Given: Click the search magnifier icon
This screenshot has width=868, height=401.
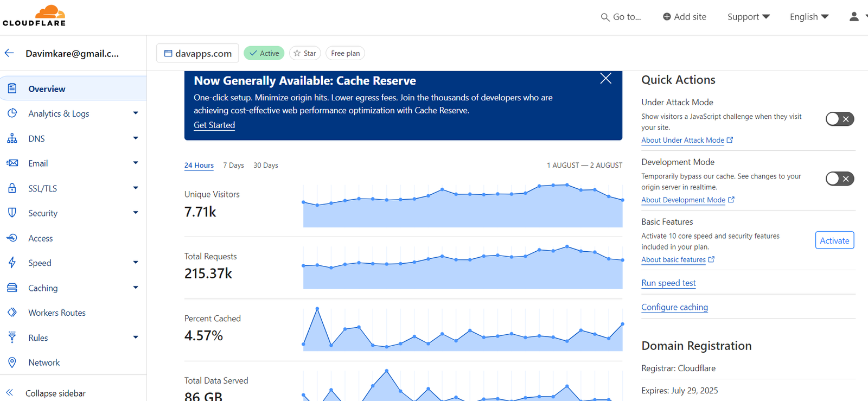Looking at the screenshot, I should pyautogui.click(x=605, y=17).
